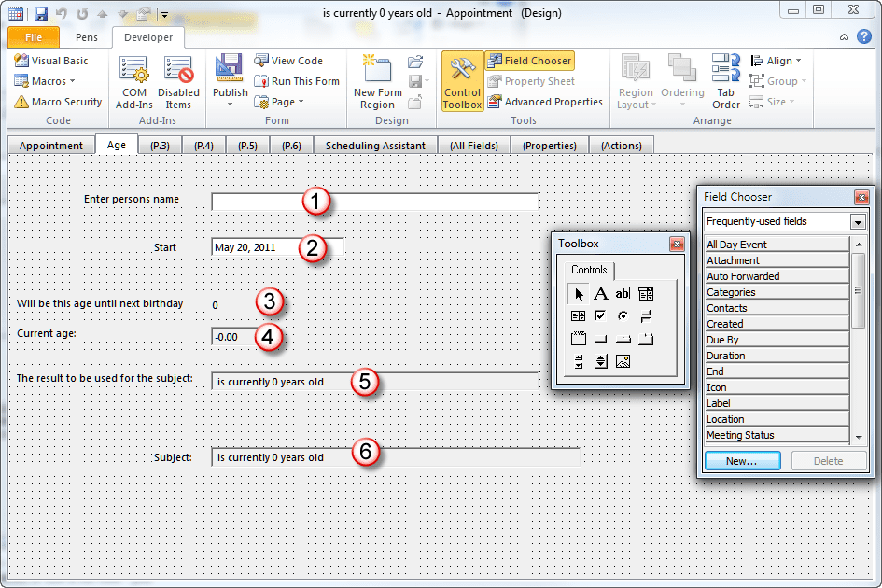Click the Save icon in quick access toolbar
The width and height of the screenshot is (882, 588).
click(40, 13)
